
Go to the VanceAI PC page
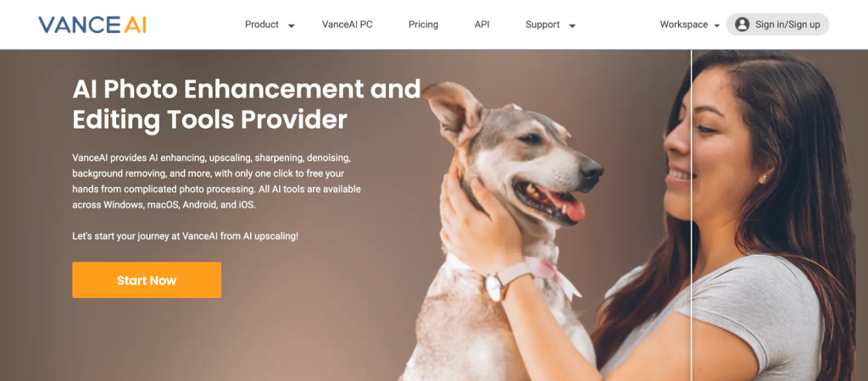tap(347, 25)
